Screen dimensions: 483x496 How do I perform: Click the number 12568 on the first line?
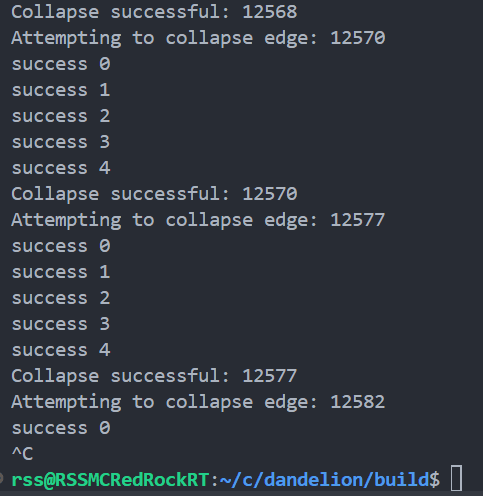270,12
